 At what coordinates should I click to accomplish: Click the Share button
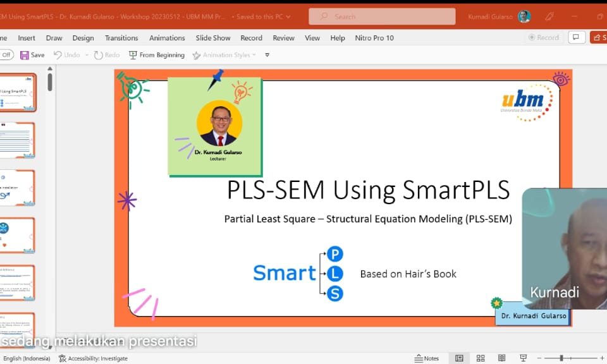(x=599, y=37)
